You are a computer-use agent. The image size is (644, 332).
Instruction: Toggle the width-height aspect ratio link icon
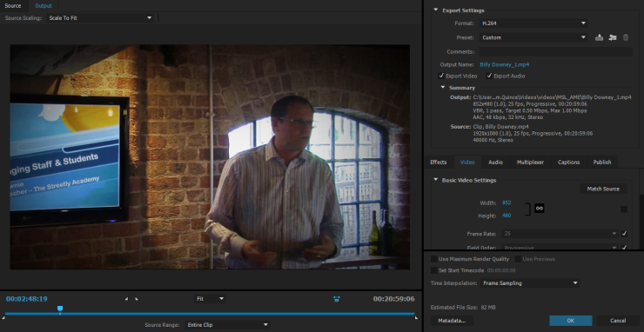(540, 209)
